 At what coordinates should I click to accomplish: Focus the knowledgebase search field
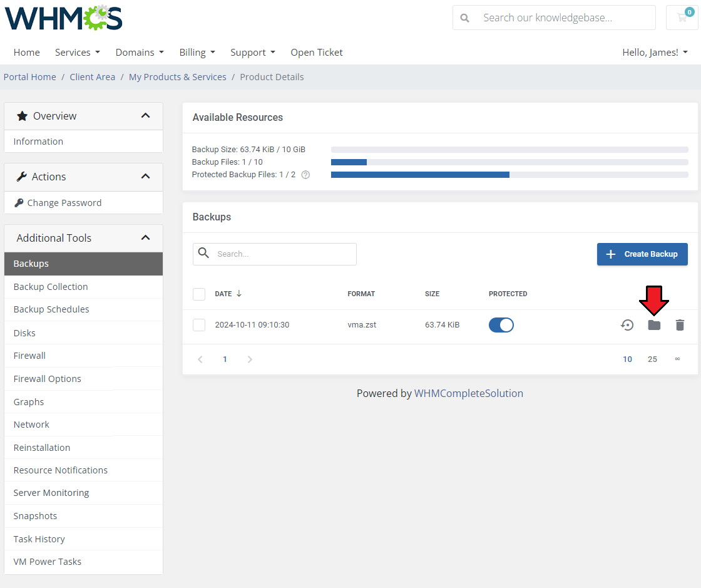click(x=555, y=18)
